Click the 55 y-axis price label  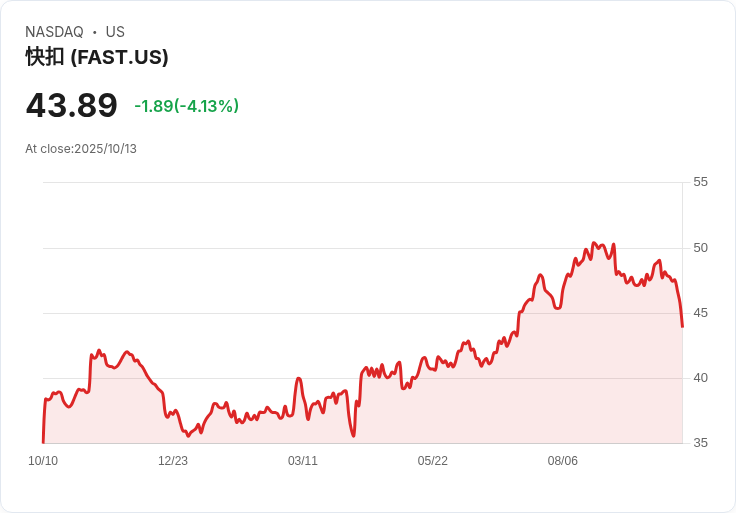pos(700,182)
